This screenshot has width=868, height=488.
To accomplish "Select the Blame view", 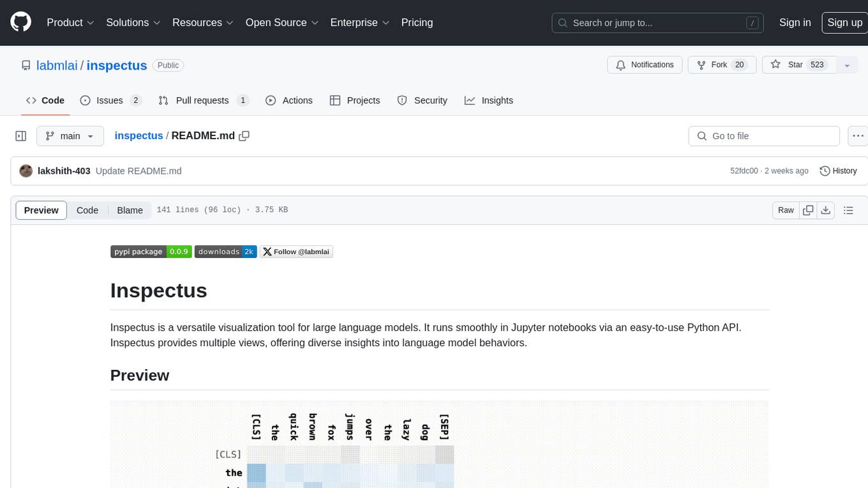I will point(130,210).
